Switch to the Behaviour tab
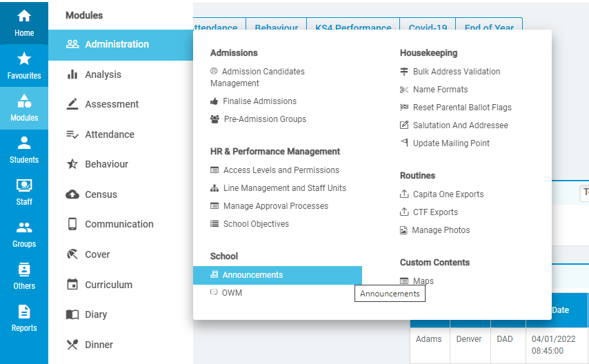589x364 pixels. (x=277, y=28)
